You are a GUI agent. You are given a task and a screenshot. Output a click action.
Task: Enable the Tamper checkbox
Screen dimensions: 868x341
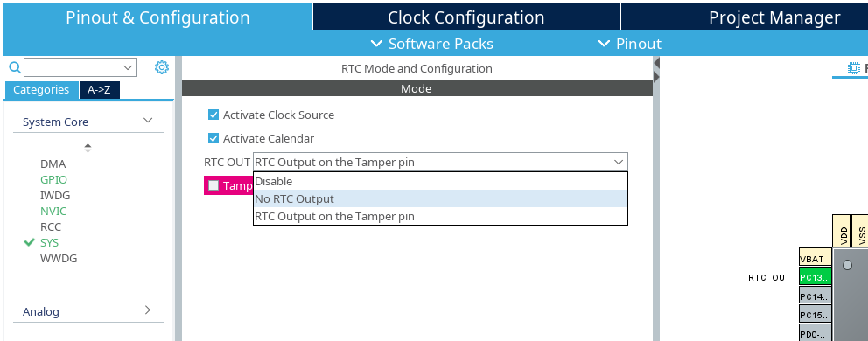click(213, 185)
